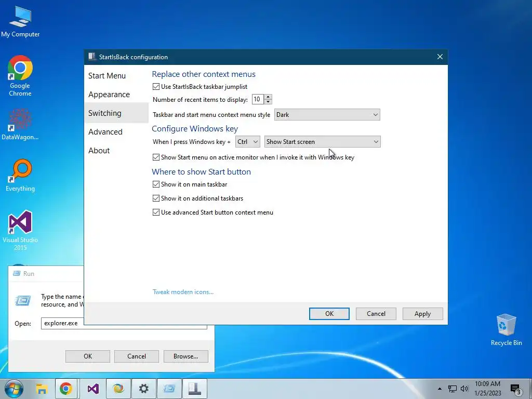The width and height of the screenshot is (532, 399).
Task: Open context menu style Dark dropdown
Action: point(327,115)
